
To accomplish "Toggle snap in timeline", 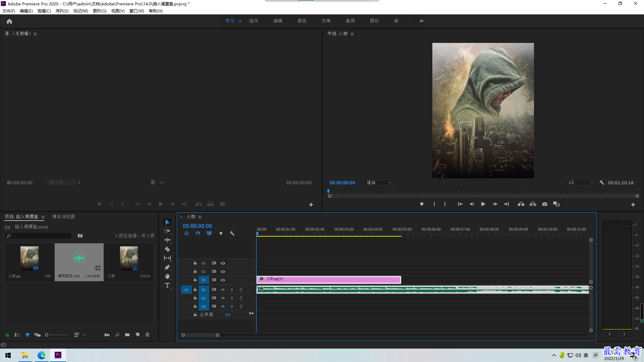I will pyautogui.click(x=198, y=233).
